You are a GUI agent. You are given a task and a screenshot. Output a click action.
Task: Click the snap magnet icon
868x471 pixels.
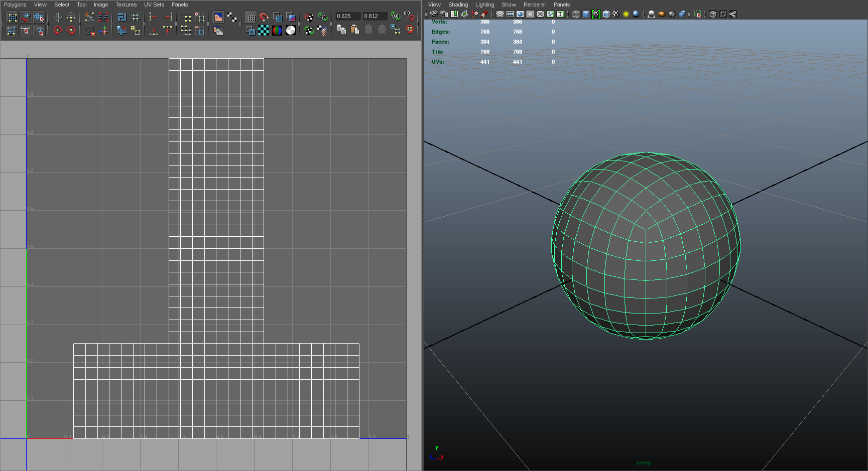pyautogui.click(x=264, y=17)
